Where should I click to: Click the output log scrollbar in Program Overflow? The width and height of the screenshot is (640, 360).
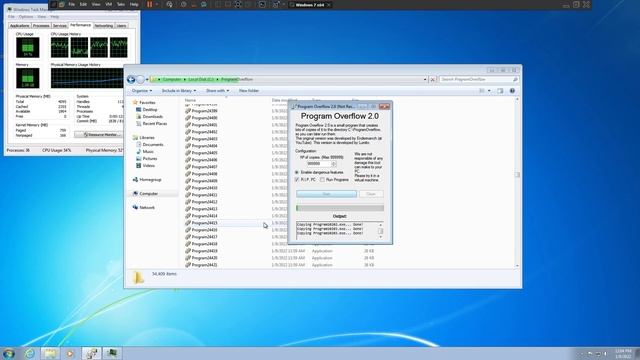click(x=380, y=231)
